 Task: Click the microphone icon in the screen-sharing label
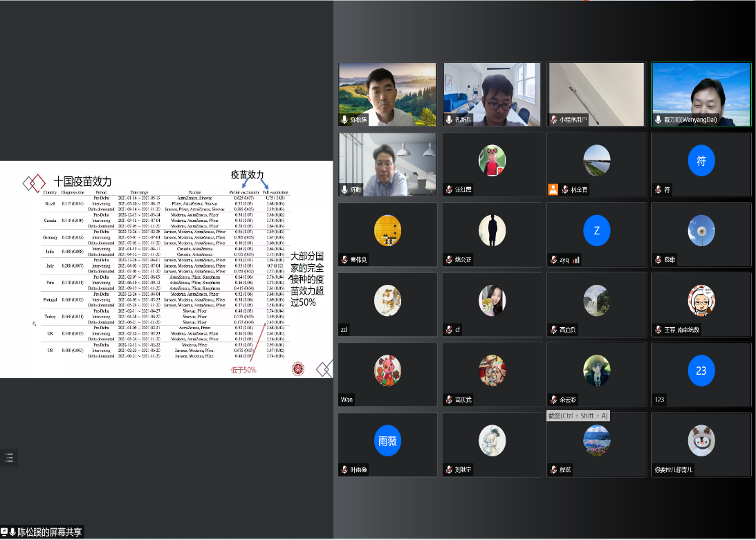pyautogui.click(x=12, y=532)
